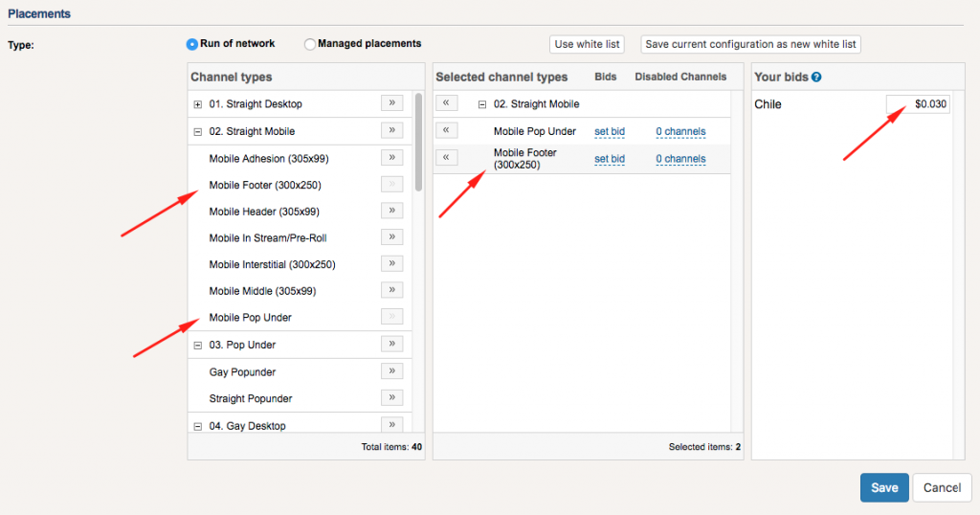Collapse the 03. Pop Under group
Image resolution: width=980 pixels, height=515 pixels.
pyautogui.click(x=198, y=345)
